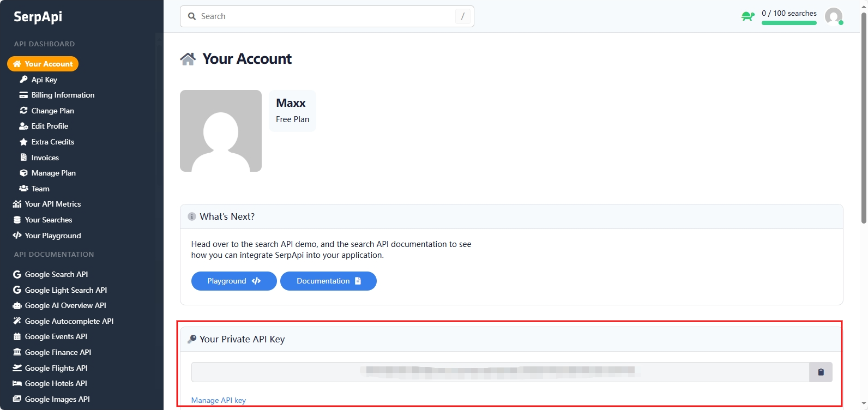Open Your Account in sidebar

coord(43,64)
